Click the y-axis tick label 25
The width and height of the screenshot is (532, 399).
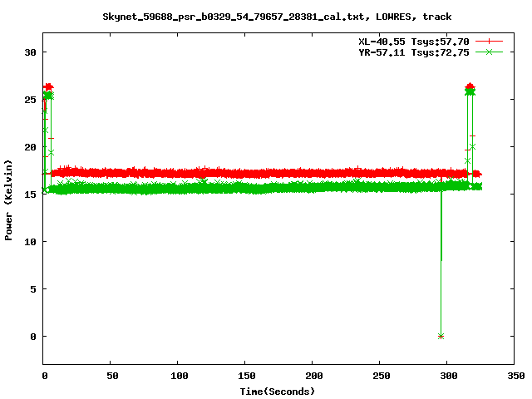tap(31, 100)
